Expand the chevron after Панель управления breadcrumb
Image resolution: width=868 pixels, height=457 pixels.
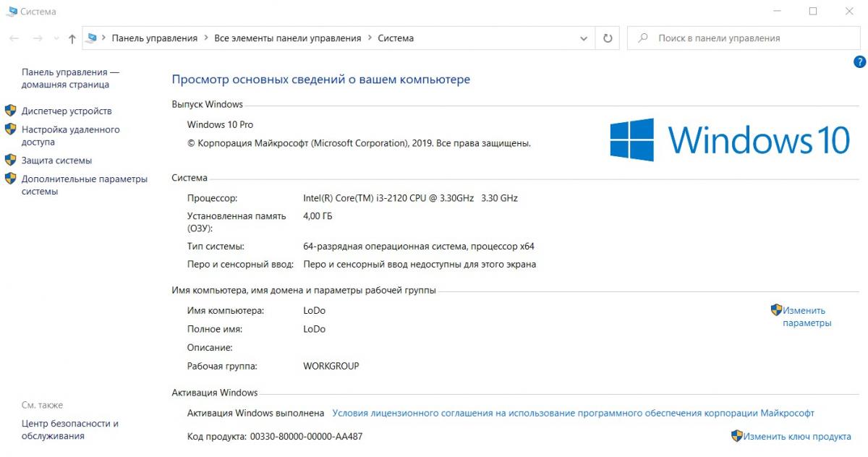(x=205, y=38)
